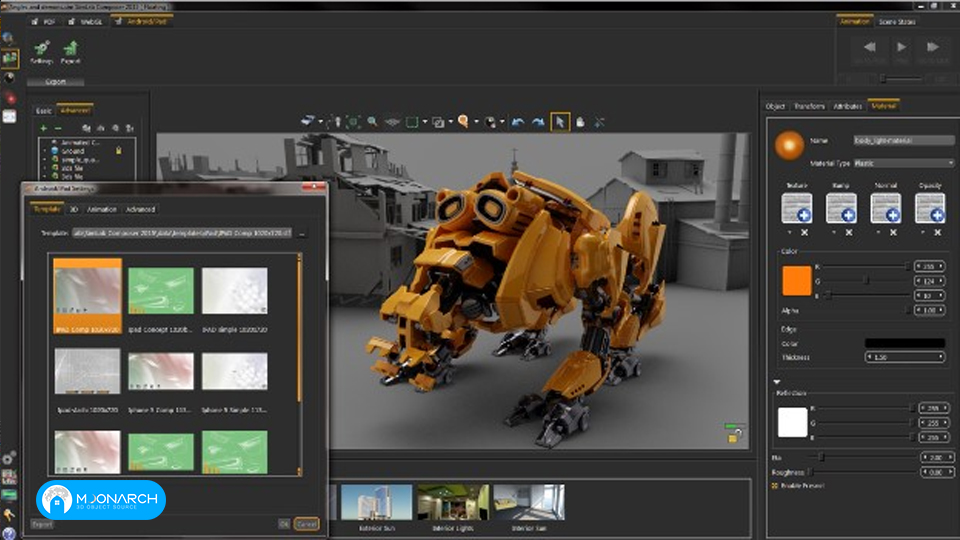Open the Material Type dropdown
Viewport: 960px width, 540px height.
pos(904,163)
